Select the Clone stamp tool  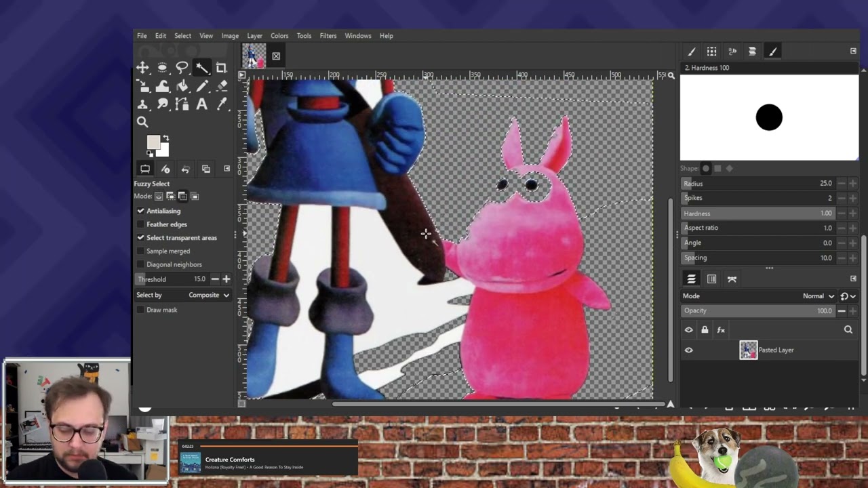(142, 104)
